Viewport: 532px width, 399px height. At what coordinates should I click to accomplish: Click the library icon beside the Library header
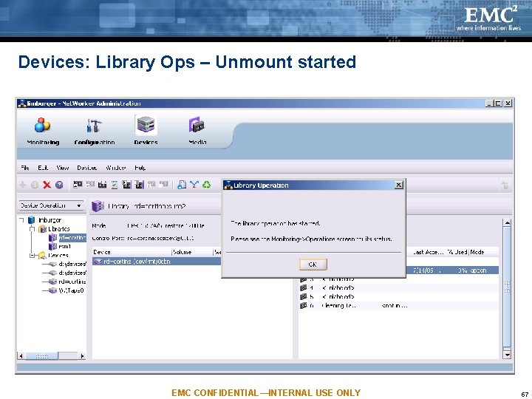pos(98,206)
